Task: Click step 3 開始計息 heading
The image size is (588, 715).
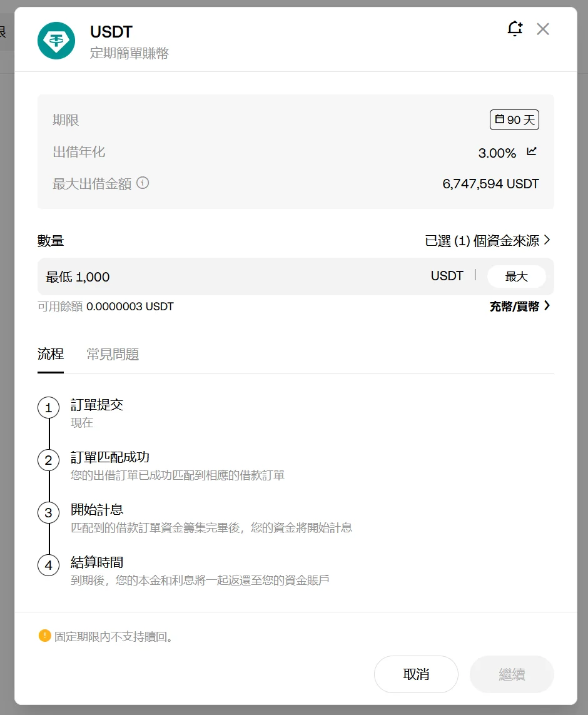Action: 96,509
